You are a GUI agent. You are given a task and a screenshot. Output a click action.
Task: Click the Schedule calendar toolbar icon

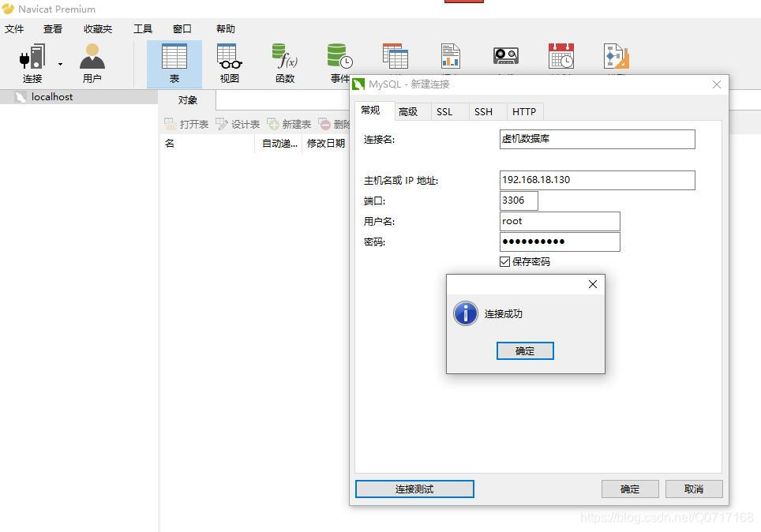coord(561,56)
